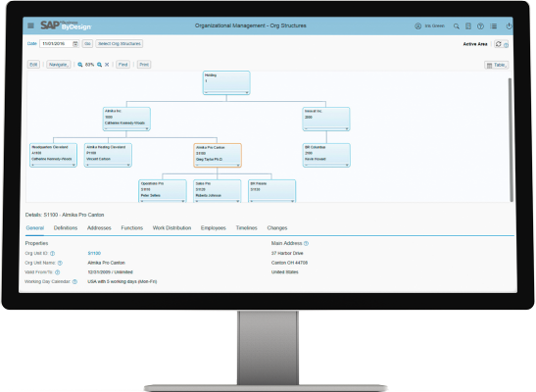The width and height of the screenshot is (536, 392).
Task: Reset zoom with the X icon
Action: tap(107, 65)
